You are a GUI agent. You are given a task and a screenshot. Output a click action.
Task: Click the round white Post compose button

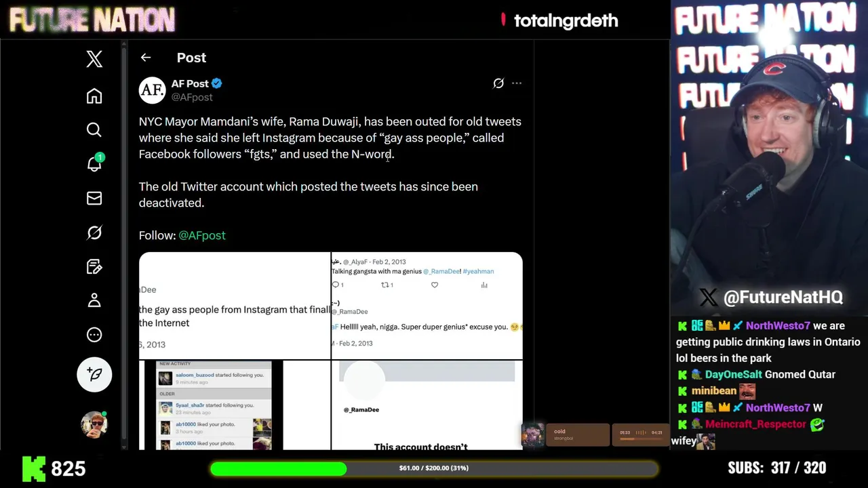click(94, 374)
